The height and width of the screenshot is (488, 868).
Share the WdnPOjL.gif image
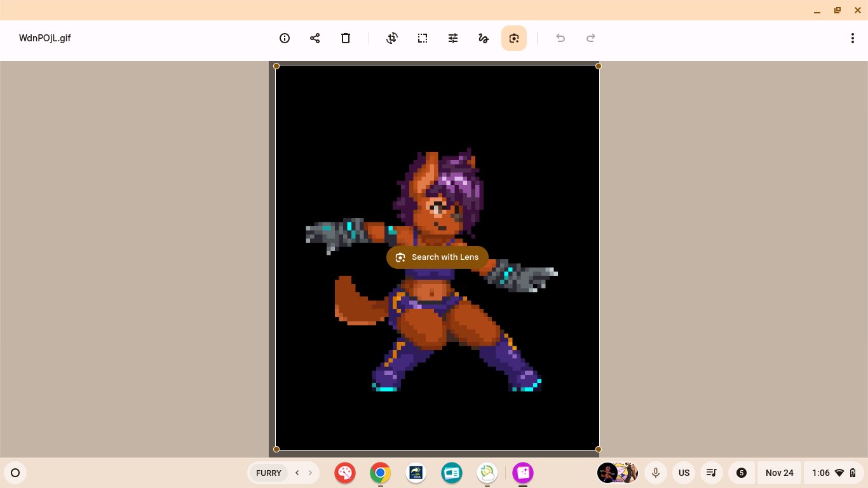[x=315, y=38]
